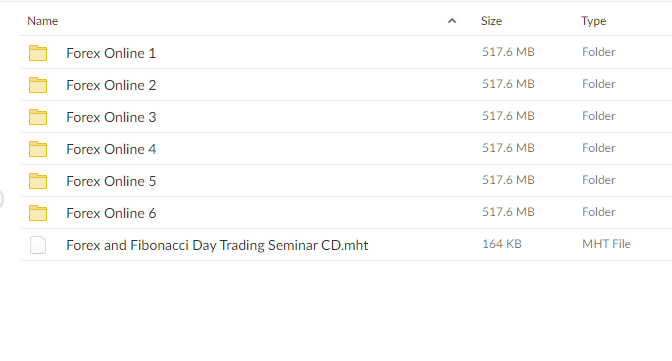Sort files by the Name column header
The height and width of the screenshot is (361, 672).
tap(42, 21)
